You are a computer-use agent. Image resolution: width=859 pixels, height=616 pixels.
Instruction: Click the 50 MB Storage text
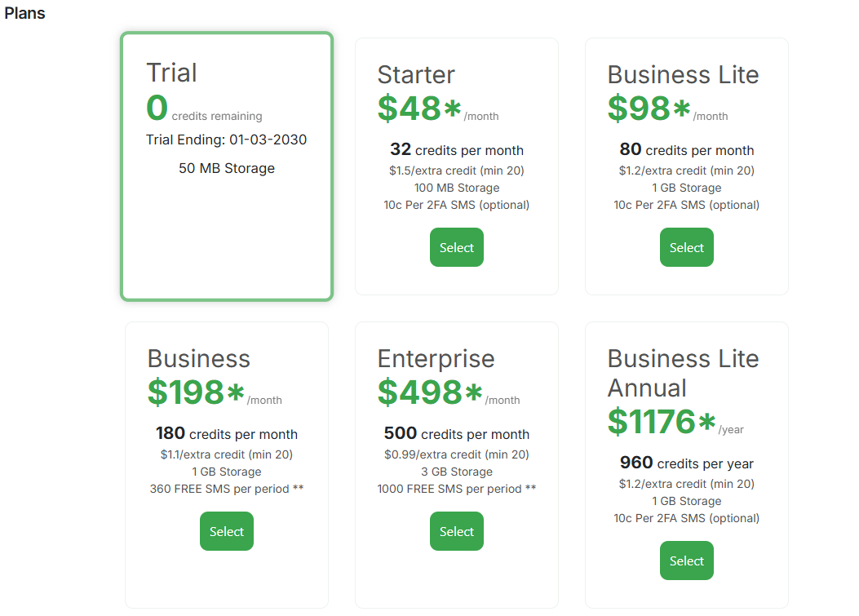[226, 168]
